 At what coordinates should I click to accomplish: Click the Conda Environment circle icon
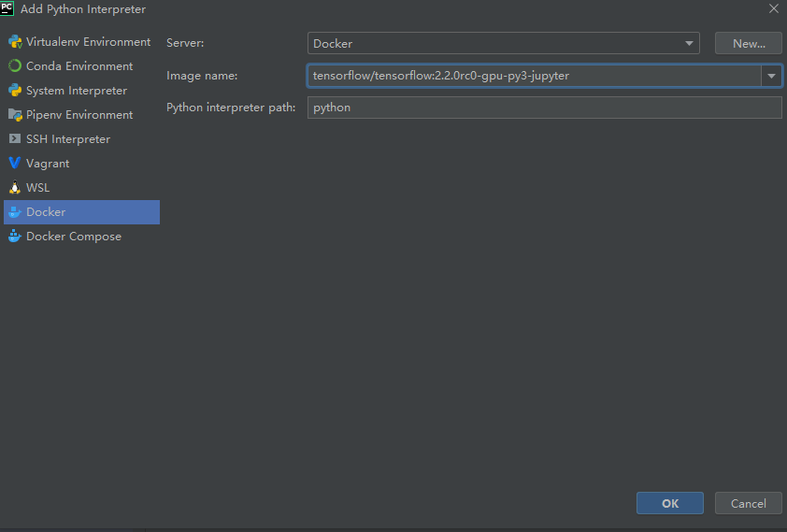(x=15, y=65)
